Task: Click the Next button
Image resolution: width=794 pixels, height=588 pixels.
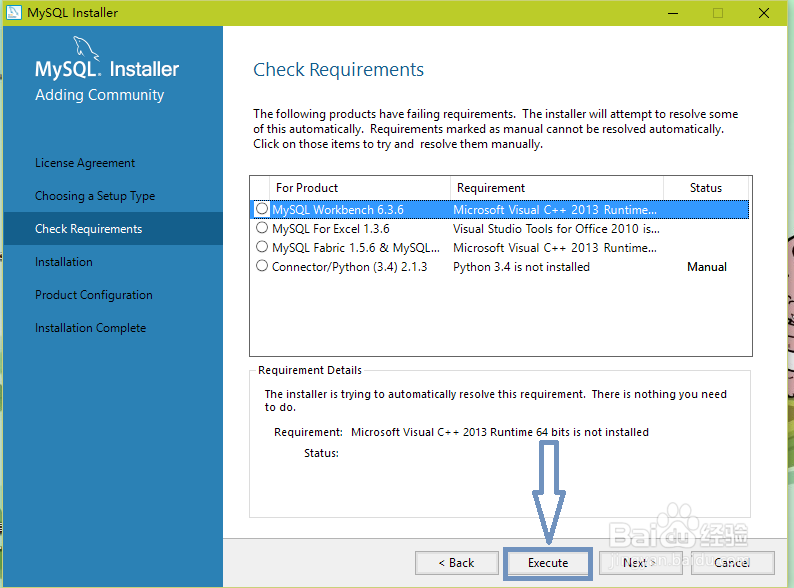Action: [x=640, y=563]
